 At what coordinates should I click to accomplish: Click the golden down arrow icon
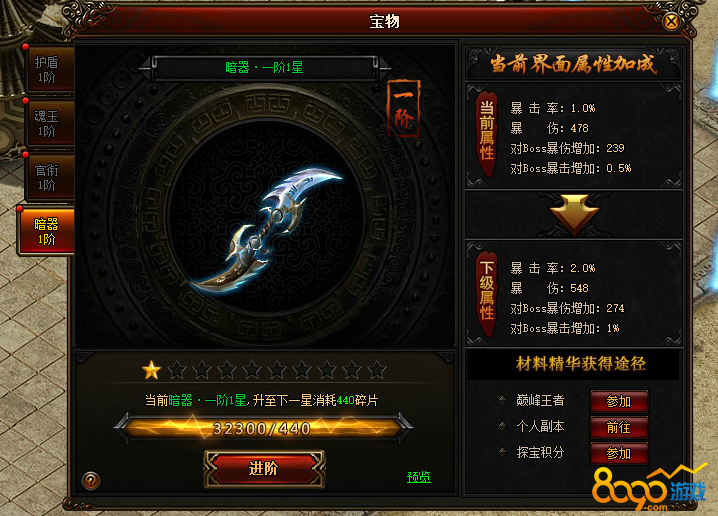pyautogui.click(x=574, y=212)
